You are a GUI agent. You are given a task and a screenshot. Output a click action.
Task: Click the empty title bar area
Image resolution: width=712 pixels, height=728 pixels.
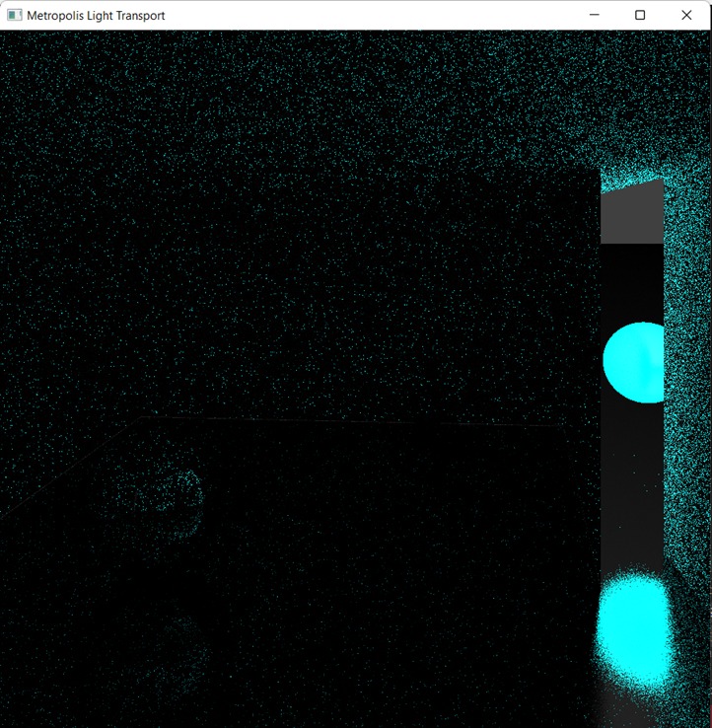[375, 15]
